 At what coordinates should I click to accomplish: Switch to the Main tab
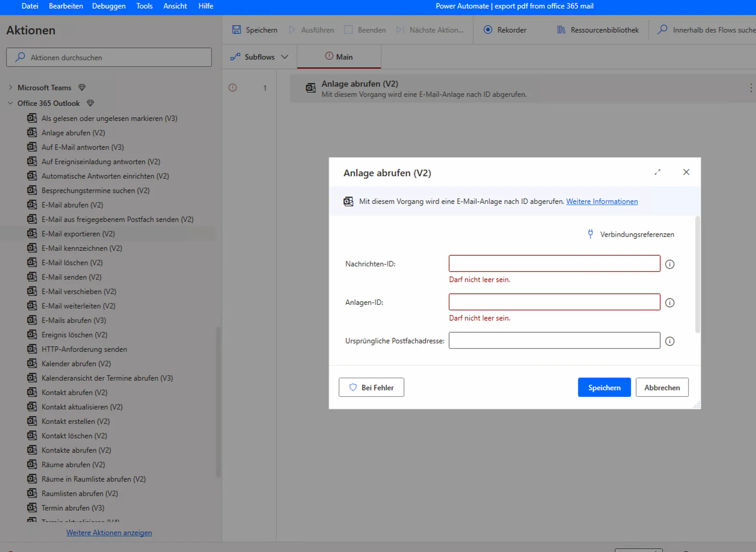point(339,57)
